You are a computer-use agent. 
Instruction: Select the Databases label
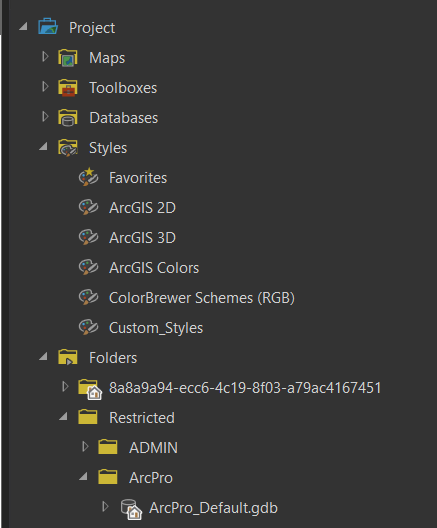[124, 118]
